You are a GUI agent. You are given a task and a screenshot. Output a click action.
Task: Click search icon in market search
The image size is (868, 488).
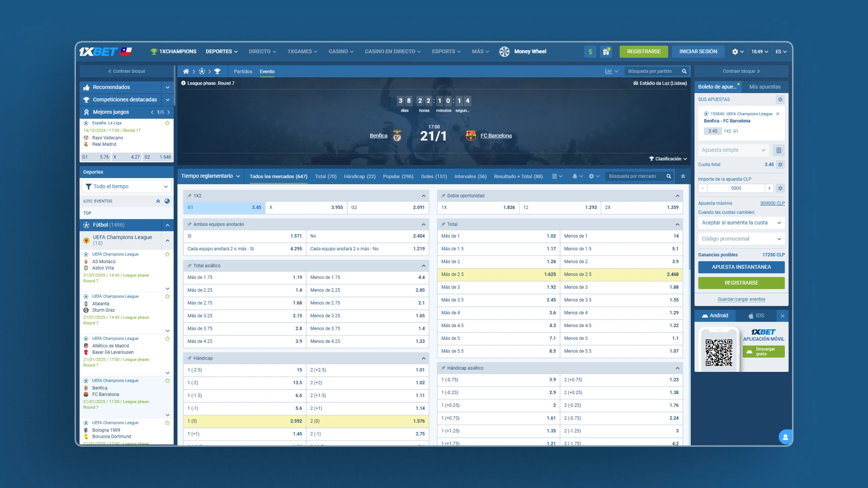pos(669,176)
